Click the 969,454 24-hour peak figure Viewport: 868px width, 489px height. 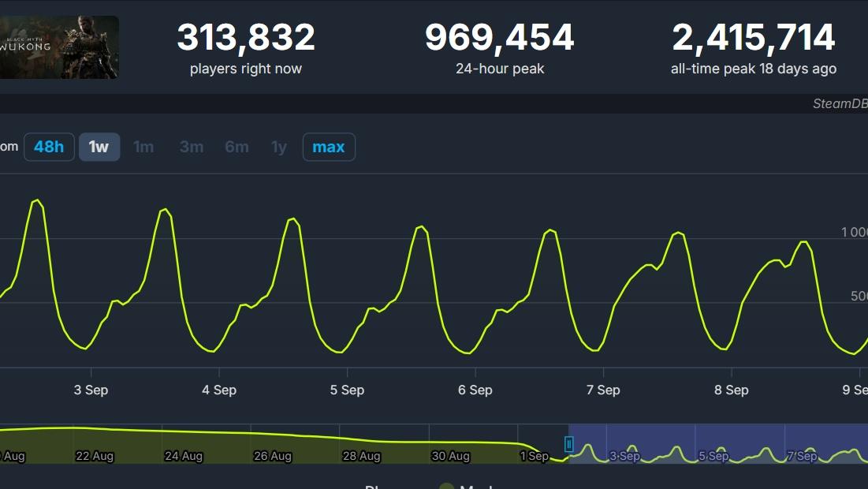pyautogui.click(x=499, y=37)
